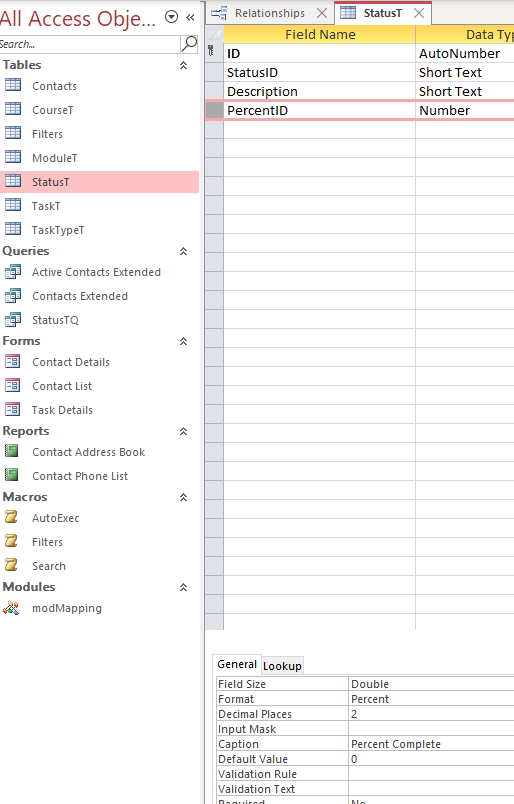The height and width of the screenshot is (804, 514).
Task: Collapse the Tables group
Action: [x=183, y=65]
